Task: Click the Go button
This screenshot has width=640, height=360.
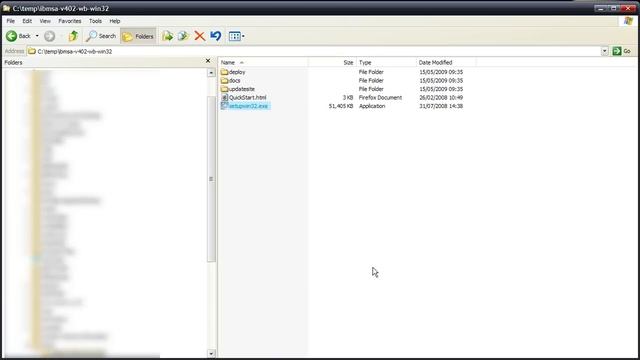Action: (622, 51)
